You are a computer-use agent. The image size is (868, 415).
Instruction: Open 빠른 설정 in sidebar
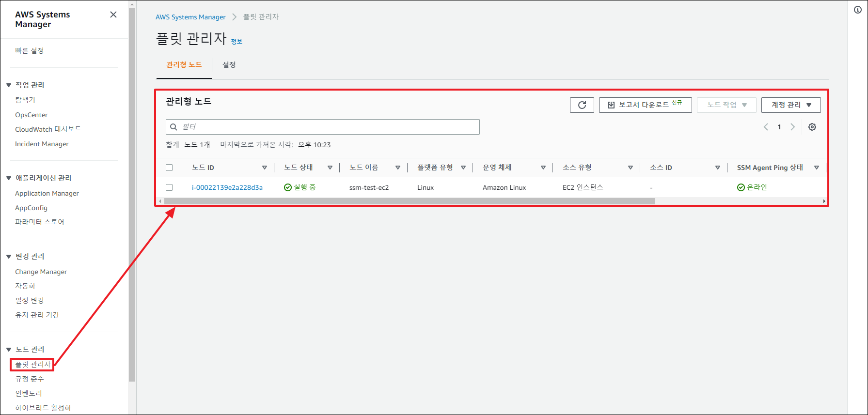pos(30,51)
